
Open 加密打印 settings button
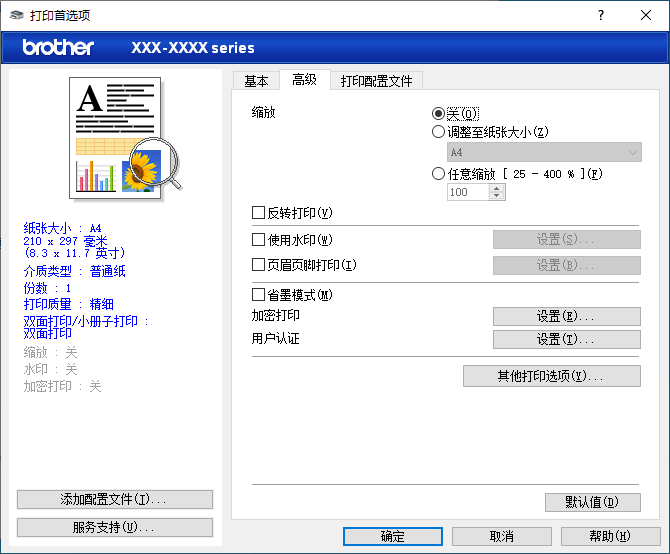pyautogui.click(x=566, y=316)
